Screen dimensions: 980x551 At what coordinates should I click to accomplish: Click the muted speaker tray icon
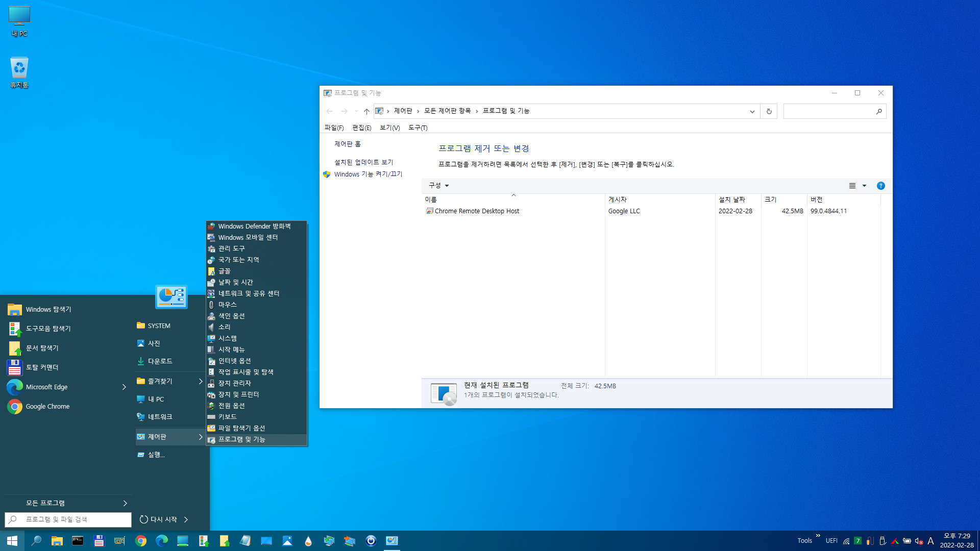[919, 541]
